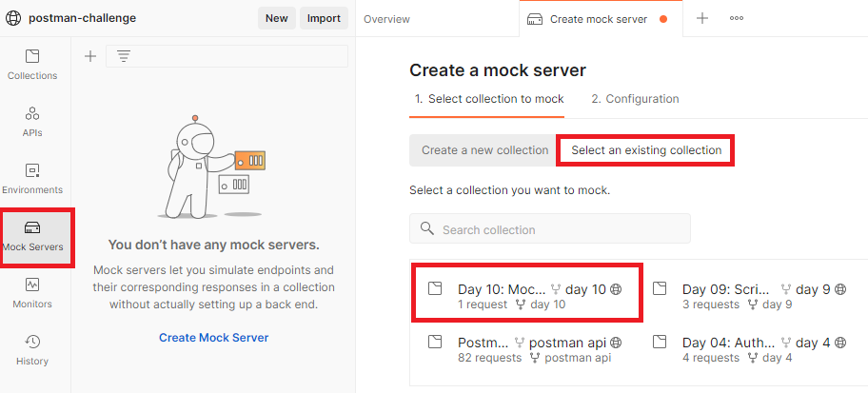Image resolution: width=868 pixels, height=393 pixels.
Task: Click the collection icon of Day 09 entry
Action: point(660,288)
